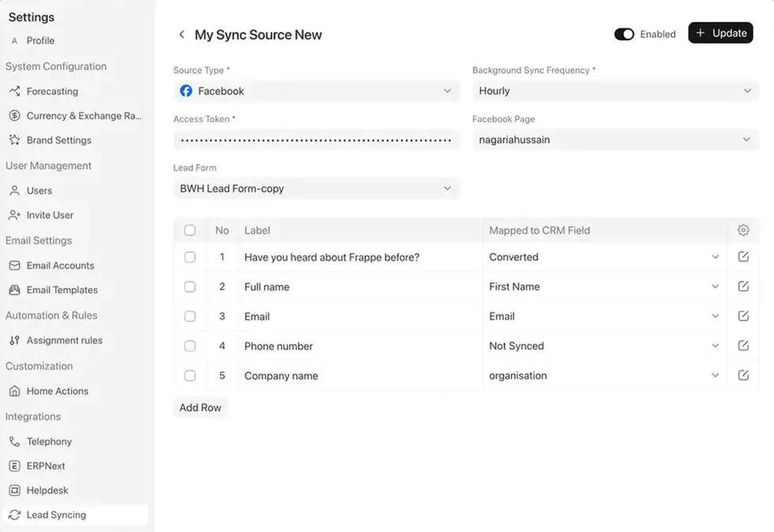Click the Assignment rules branch icon
774x532 pixels.
click(14, 340)
